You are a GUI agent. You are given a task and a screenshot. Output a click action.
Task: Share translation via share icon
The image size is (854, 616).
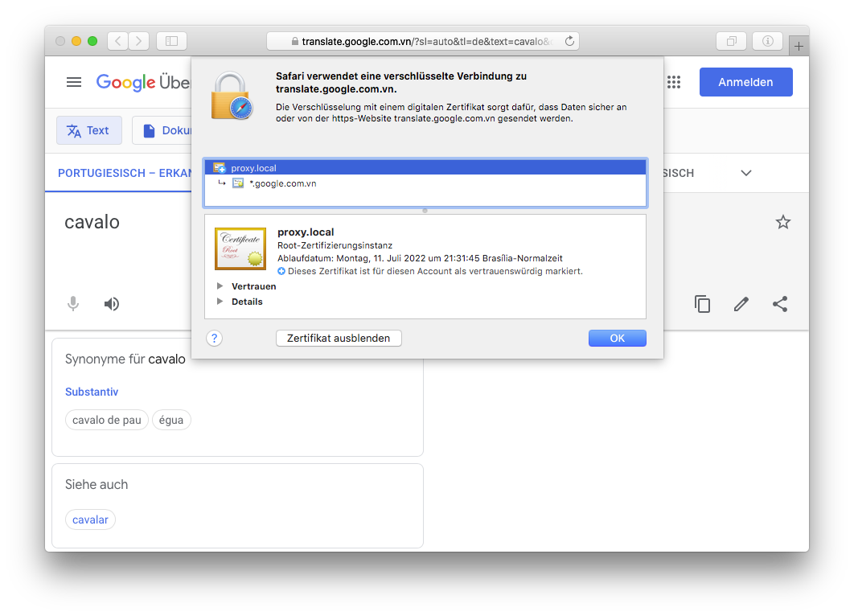pos(780,304)
